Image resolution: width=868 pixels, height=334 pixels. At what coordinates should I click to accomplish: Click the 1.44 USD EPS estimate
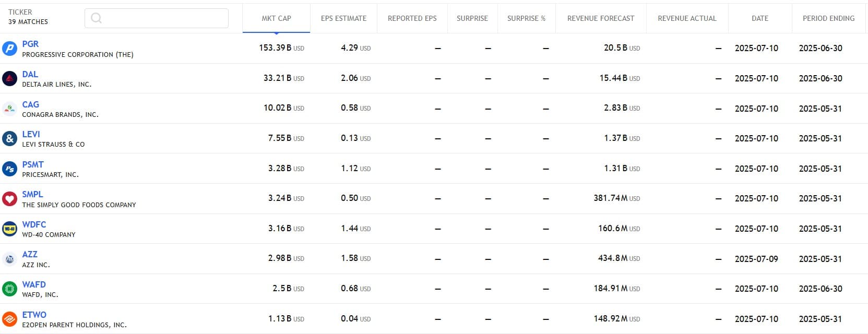(x=355, y=229)
